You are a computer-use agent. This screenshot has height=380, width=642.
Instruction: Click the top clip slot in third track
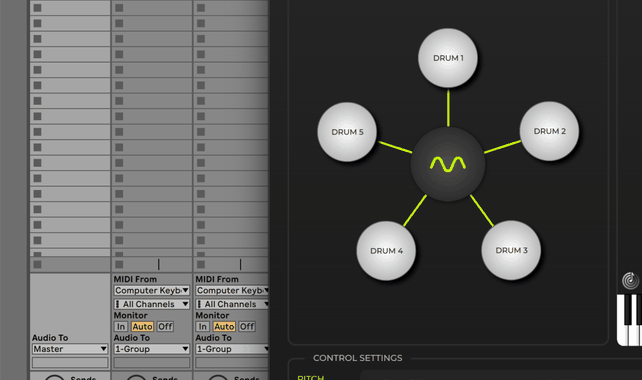pos(231,8)
